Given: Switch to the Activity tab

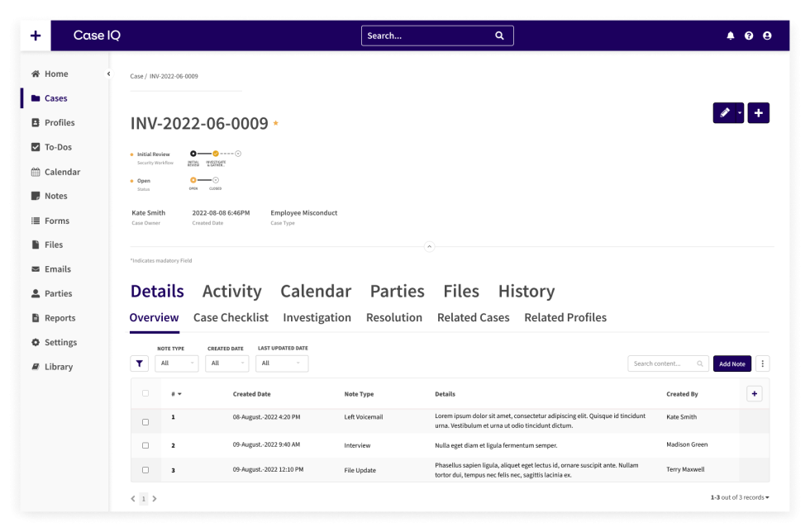Looking at the screenshot, I should 231,292.
